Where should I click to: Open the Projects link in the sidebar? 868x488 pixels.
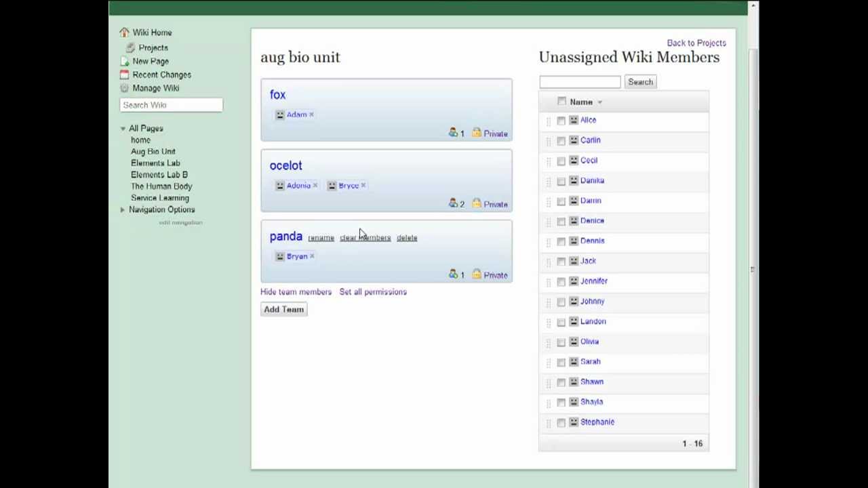pos(153,47)
